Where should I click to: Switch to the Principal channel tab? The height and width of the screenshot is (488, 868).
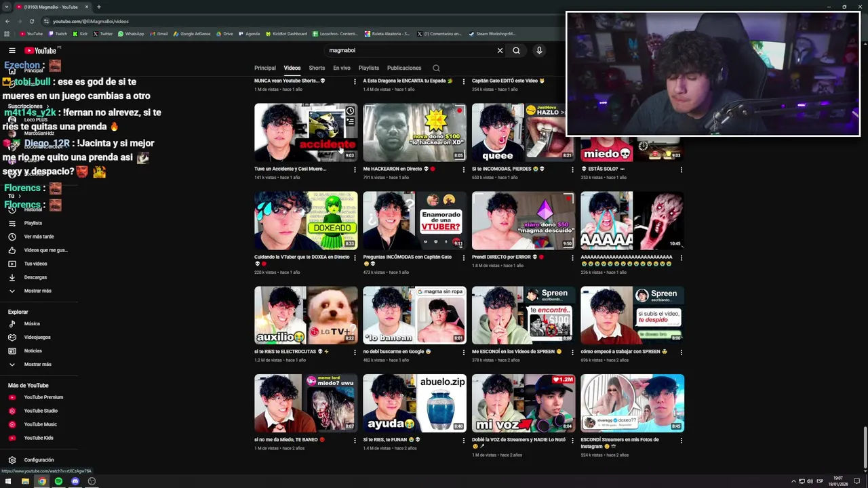[265, 68]
